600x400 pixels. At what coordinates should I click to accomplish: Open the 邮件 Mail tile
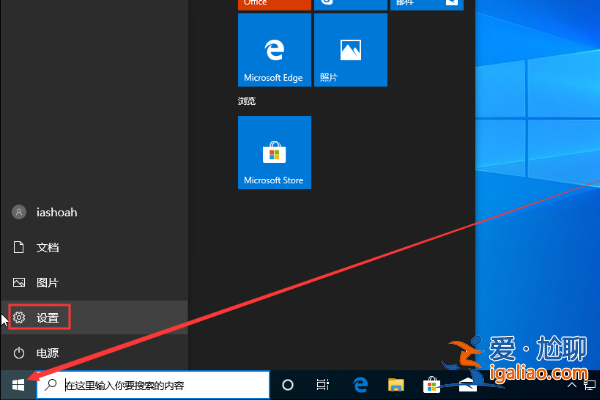pyautogui.click(x=427, y=5)
